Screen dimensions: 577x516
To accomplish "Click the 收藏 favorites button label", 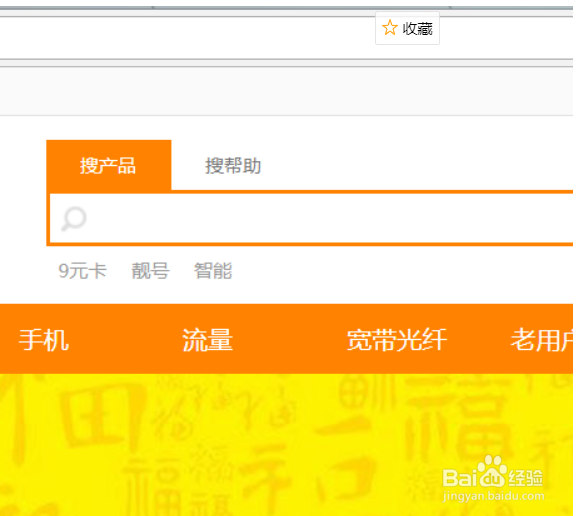I will coord(417,29).
